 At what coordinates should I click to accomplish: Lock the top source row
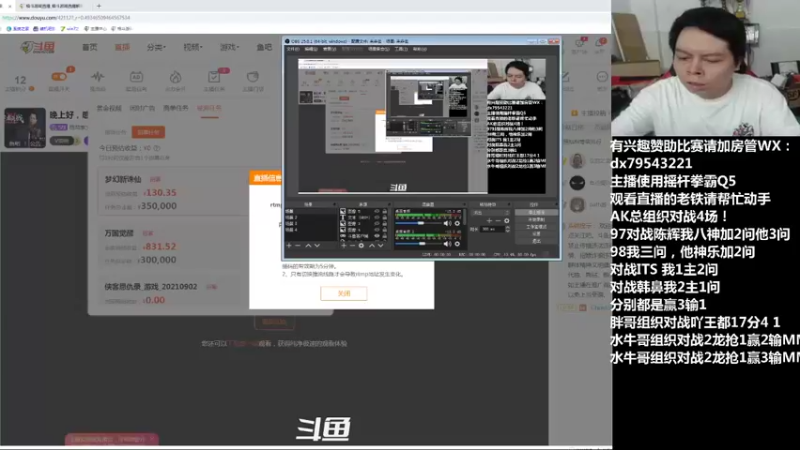click(385, 211)
